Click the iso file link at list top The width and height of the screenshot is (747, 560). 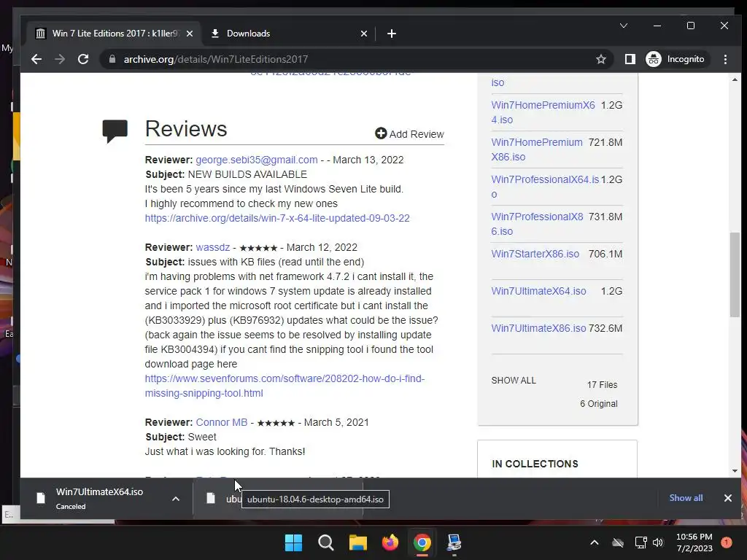[x=498, y=82]
